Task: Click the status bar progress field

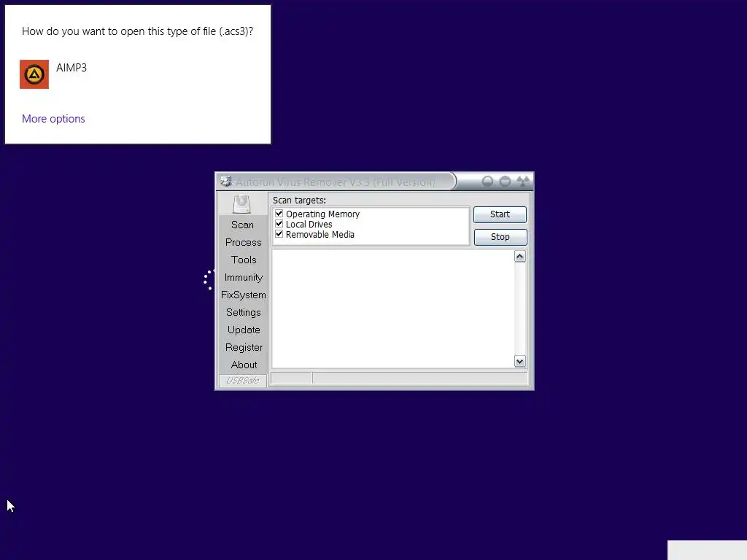Action: (420, 378)
